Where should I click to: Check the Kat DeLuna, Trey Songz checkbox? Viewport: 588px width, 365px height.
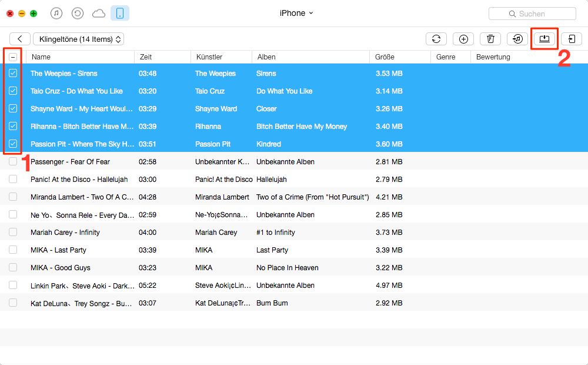coord(13,303)
